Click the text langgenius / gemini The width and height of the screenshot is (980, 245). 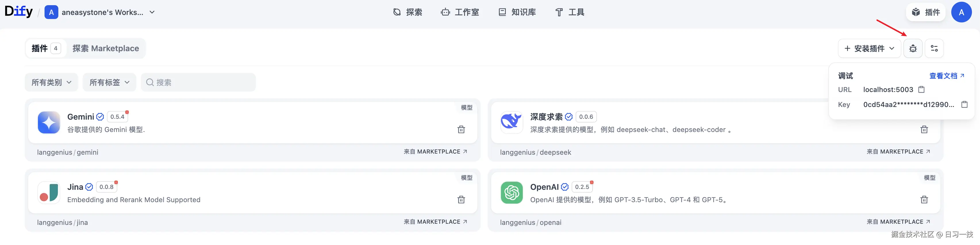[x=67, y=152]
